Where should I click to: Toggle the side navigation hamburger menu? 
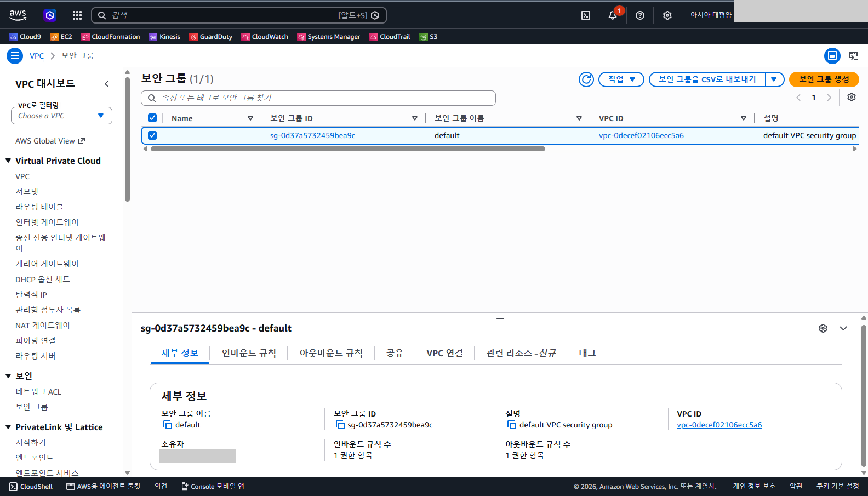point(15,56)
